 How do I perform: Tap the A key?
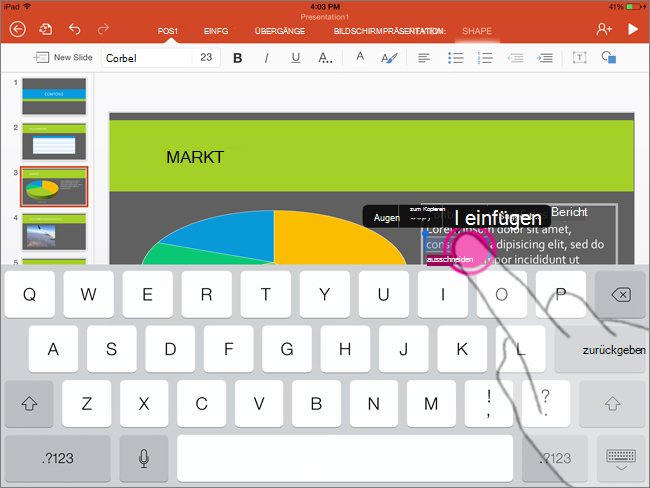[x=53, y=349]
